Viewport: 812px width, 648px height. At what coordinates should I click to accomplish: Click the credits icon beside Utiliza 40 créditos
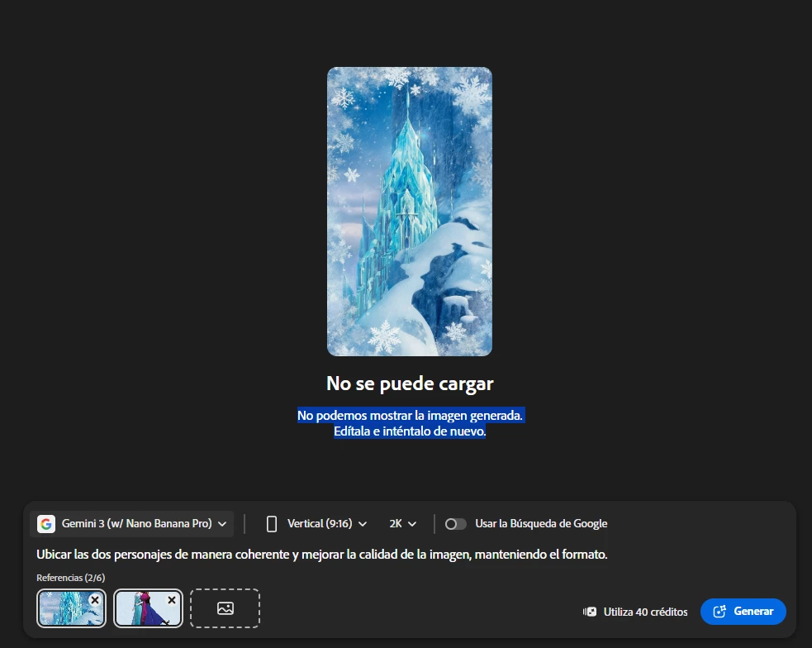click(x=590, y=612)
